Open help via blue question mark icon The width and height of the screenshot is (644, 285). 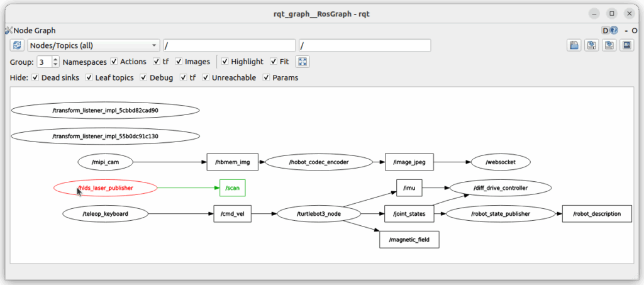point(614,30)
